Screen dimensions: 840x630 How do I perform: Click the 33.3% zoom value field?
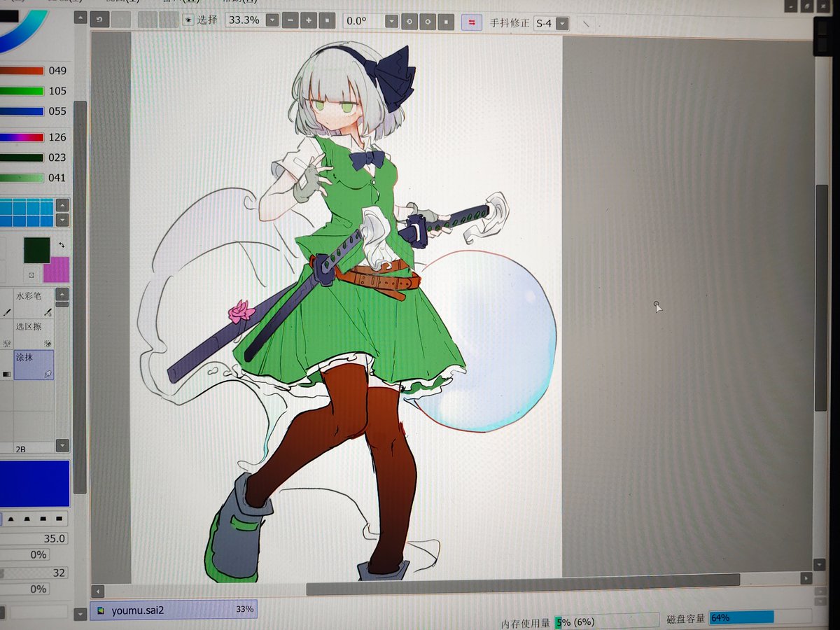[x=244, y=20]
